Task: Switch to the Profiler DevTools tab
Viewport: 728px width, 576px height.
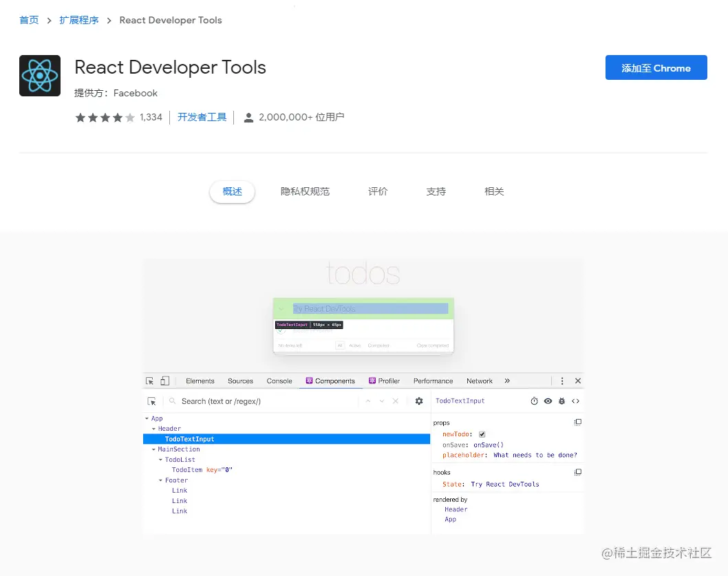Action: (384, 381)
